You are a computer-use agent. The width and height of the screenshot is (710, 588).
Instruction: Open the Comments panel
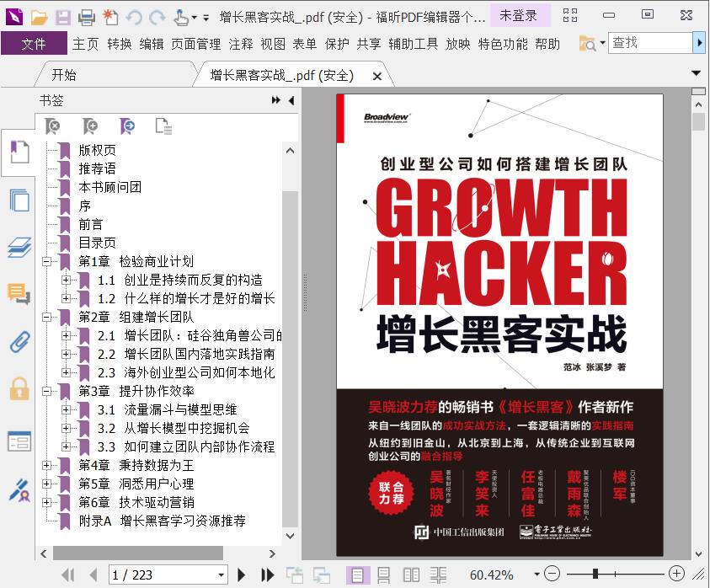point(19,293)
